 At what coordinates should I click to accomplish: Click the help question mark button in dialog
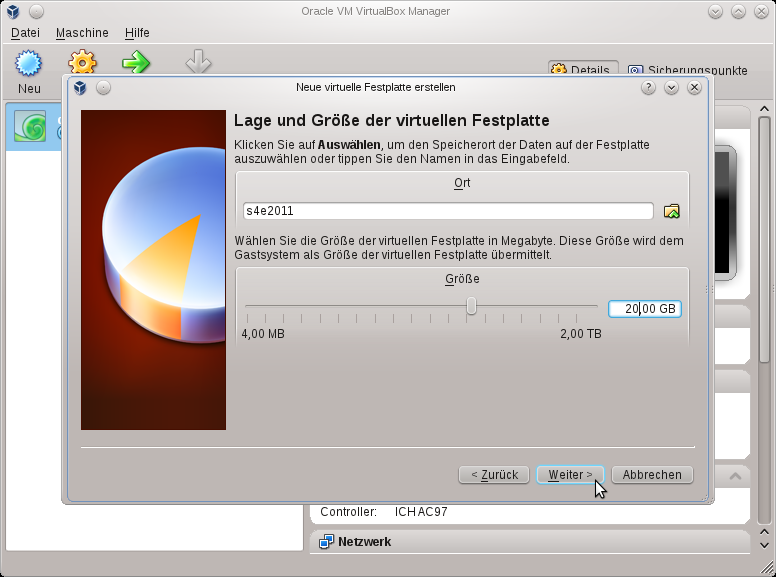click(648, 88)
